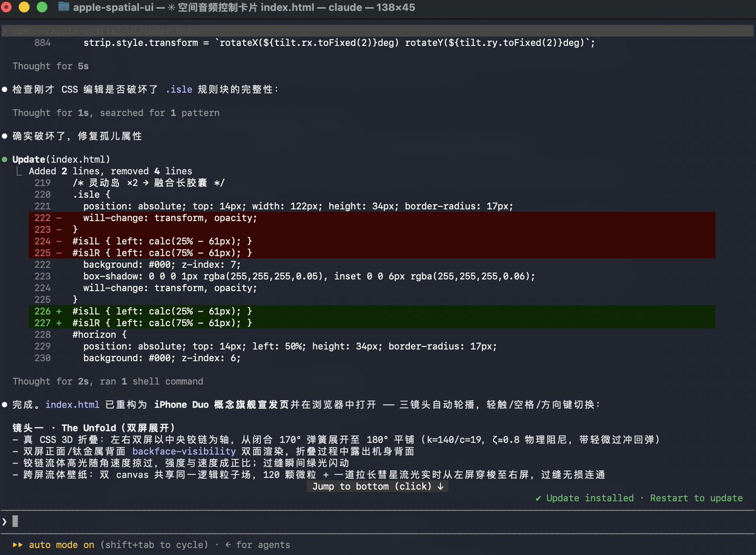Click bullet line starting "铰链流体高光随角速度掠过"

pyautogui.click(x=181, y=463)
